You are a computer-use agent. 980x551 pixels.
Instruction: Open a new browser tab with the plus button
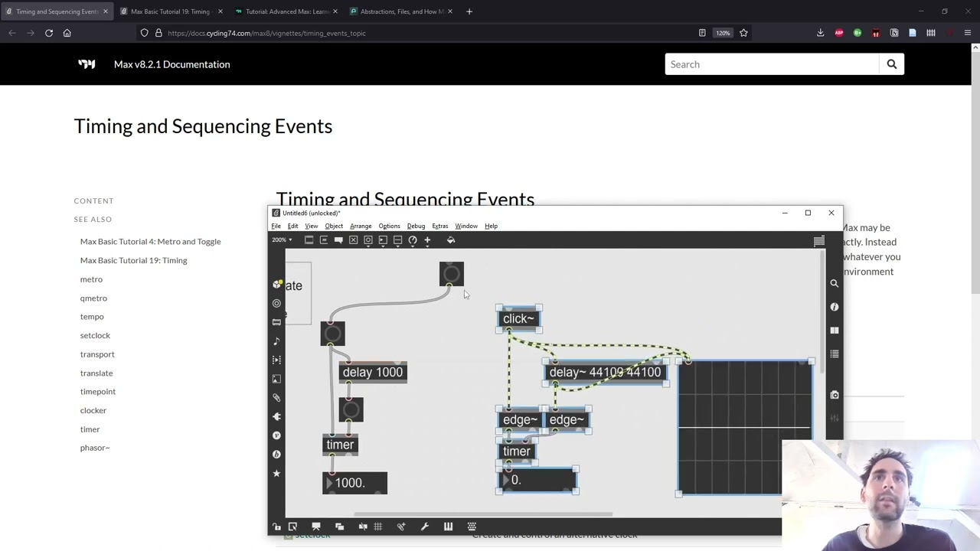point(469,11)
